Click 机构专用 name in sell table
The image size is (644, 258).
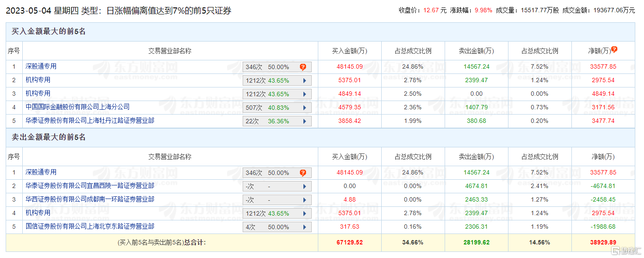click(38, 213)
